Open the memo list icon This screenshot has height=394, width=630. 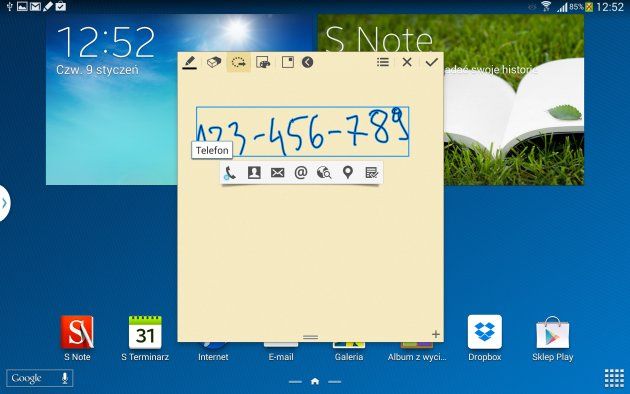pyautogui.click(x=383, y=62)
